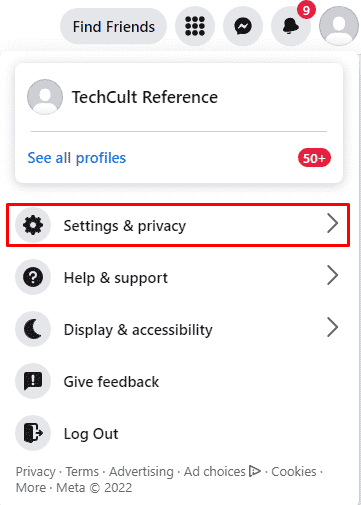361x505 pixels.
Task: Click the Settings & privacy gear icon
Action: coord(33,225)
